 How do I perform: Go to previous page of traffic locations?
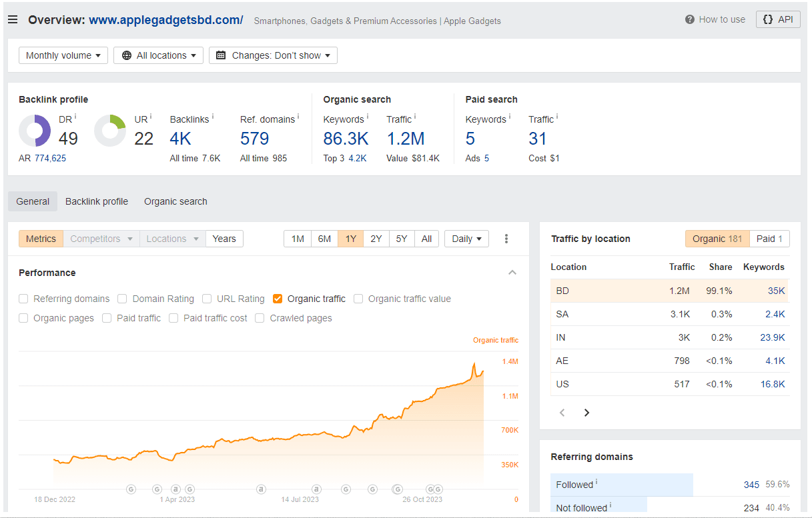pos(562,413)
